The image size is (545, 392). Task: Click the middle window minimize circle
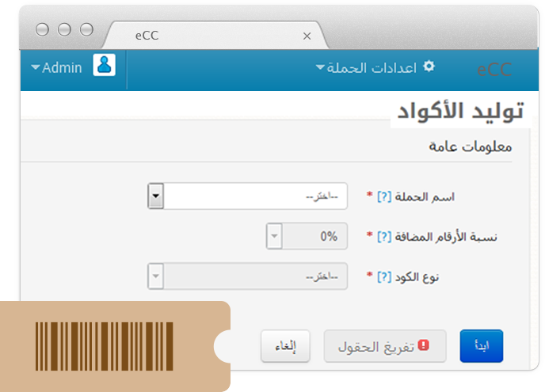click(64, 29)
